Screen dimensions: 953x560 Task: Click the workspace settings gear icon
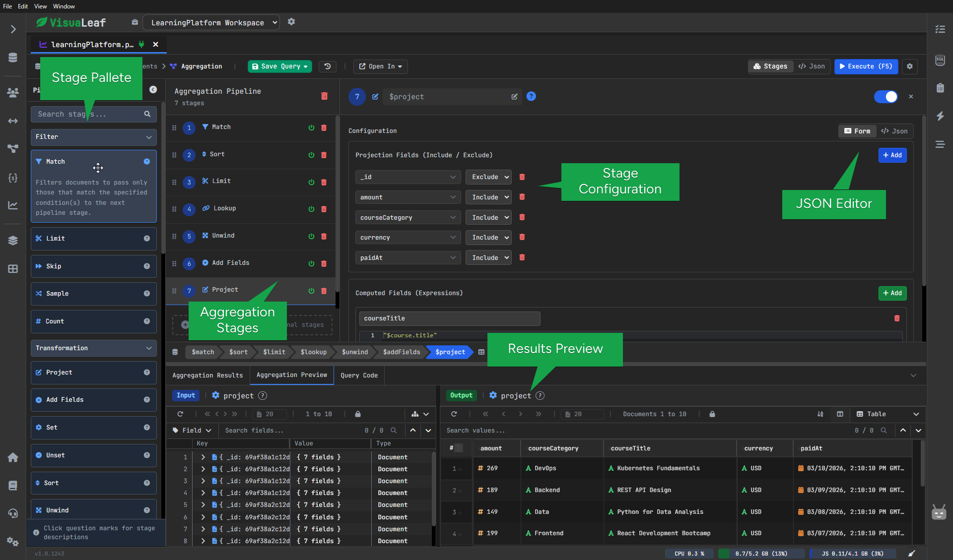pyautogui.click(x=291, y=22)
